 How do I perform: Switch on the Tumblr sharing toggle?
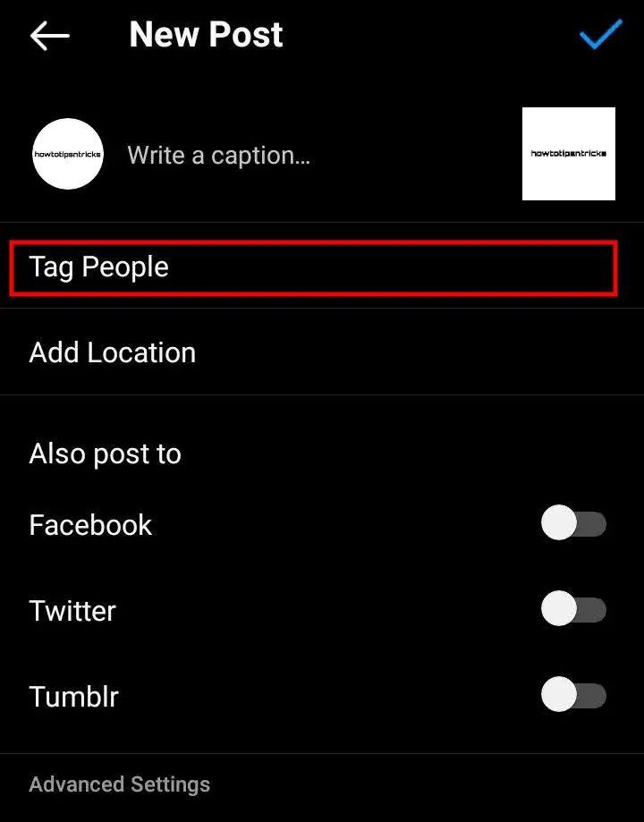[573, 695]
